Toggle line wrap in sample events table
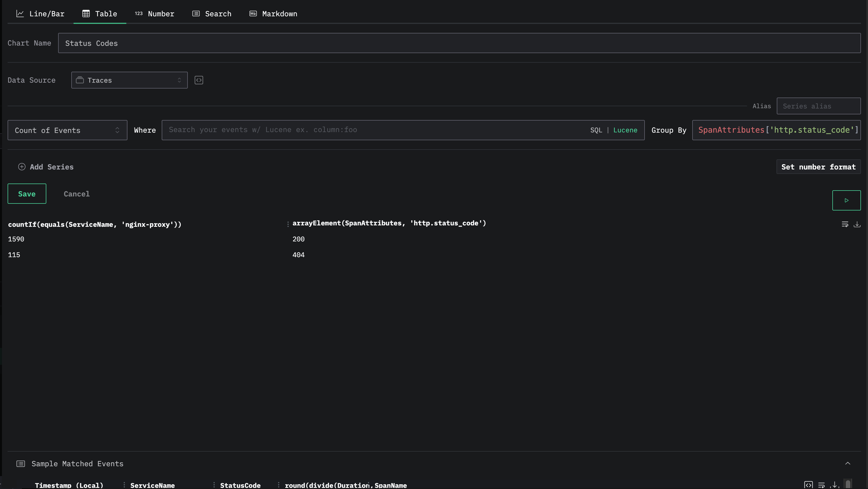Viewport: 868px width, 489px height. (x=821, y=485)
